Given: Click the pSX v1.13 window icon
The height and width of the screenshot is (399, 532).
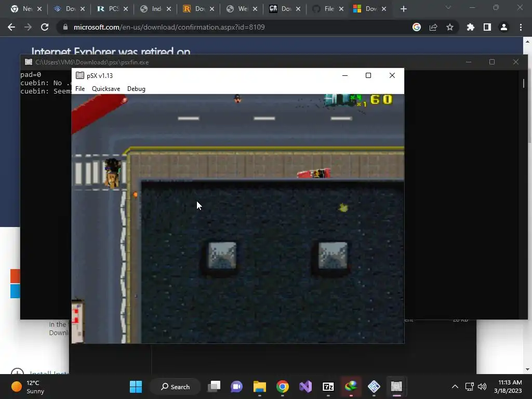Looking at the screenshot, I should tap(79, 75).
